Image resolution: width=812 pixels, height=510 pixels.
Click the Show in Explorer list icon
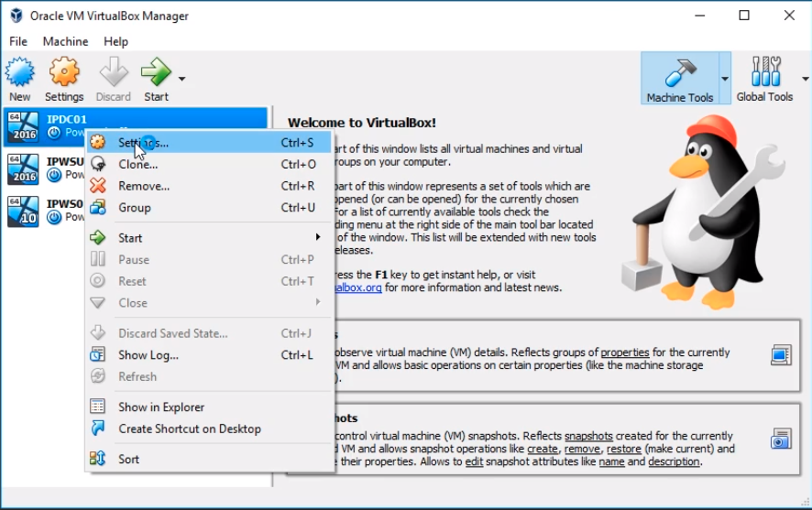(x=97, y=407)
